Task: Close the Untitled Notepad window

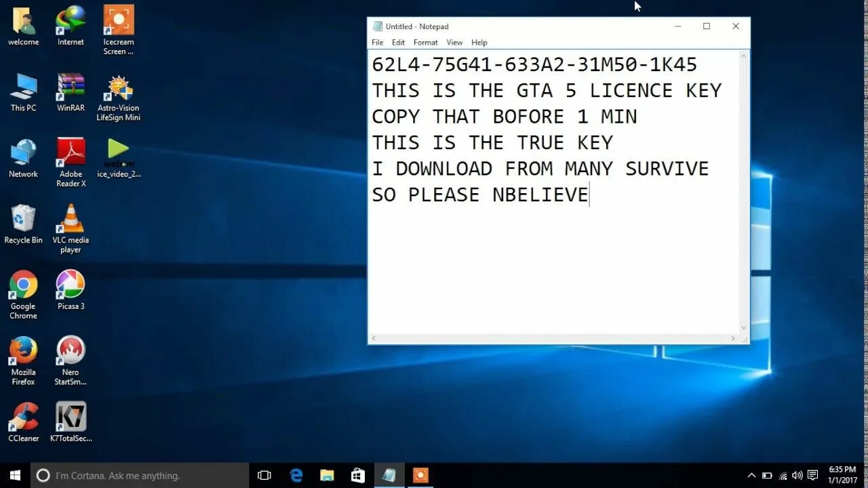Action: pyautogui.click(x=736, y=26)
